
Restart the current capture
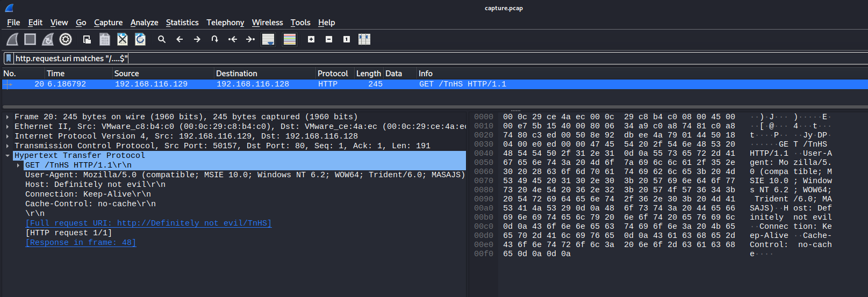(x=48, y=39)
